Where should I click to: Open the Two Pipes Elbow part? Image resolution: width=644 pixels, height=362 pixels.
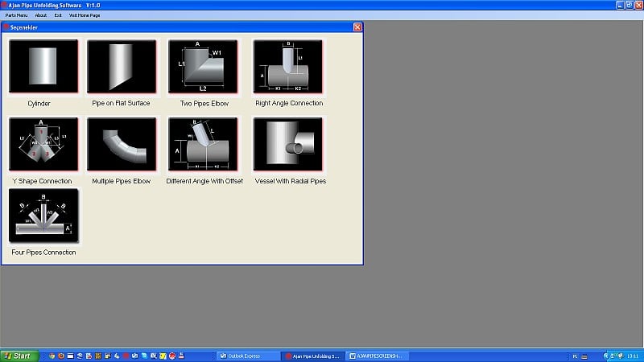coord(203,66)
